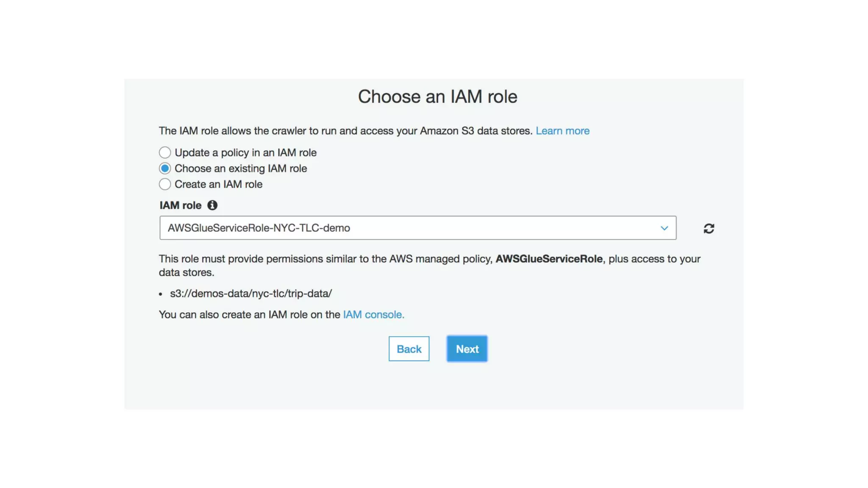Select 'Update a policy in an IAM role' radio
This screenshot has width=868, height=488.
pyautogui.click(x=165, y=152)
